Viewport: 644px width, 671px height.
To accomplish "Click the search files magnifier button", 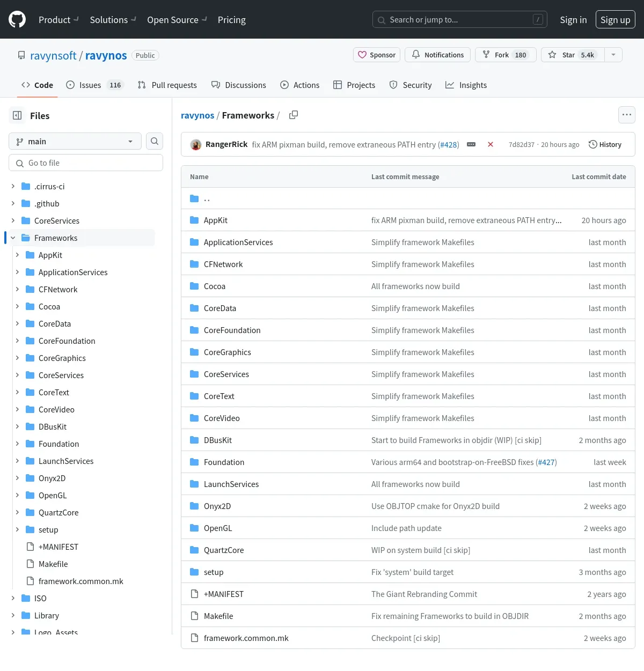I will pos(155,141).
